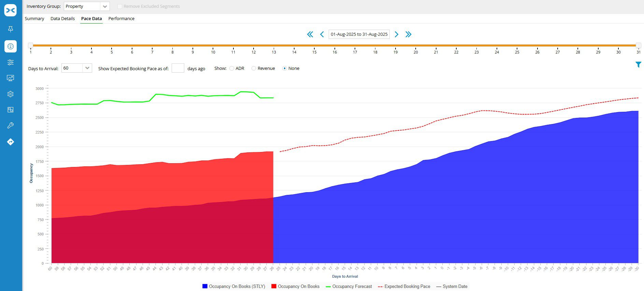Open the chart monitor icon in sidebar
Viewport: 644px width, 291px height.
coord(11,78)
